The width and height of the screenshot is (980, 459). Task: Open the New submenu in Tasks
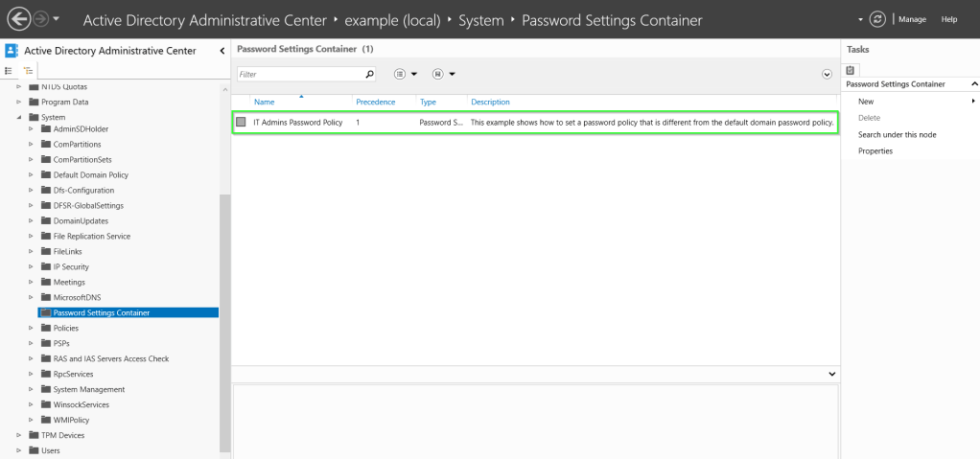pos(866,101)
